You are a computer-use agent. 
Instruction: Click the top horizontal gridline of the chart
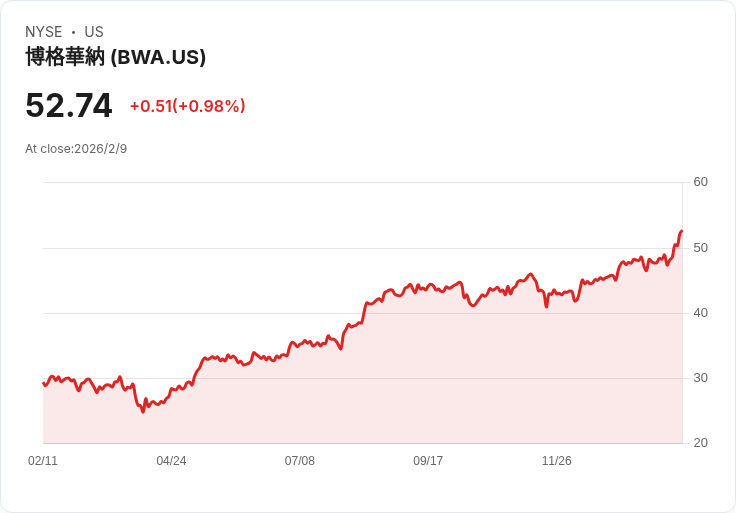pos(360,183)
